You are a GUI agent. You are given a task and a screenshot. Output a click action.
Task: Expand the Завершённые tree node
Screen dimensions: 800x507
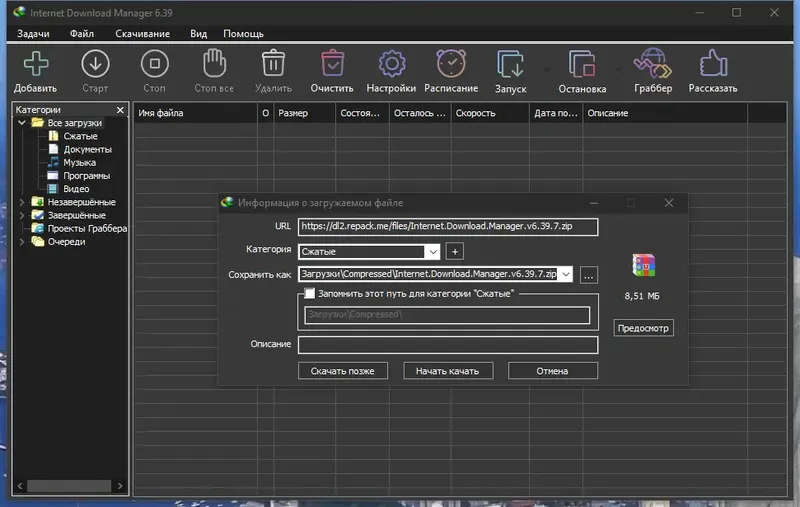(x=22, y=216)
